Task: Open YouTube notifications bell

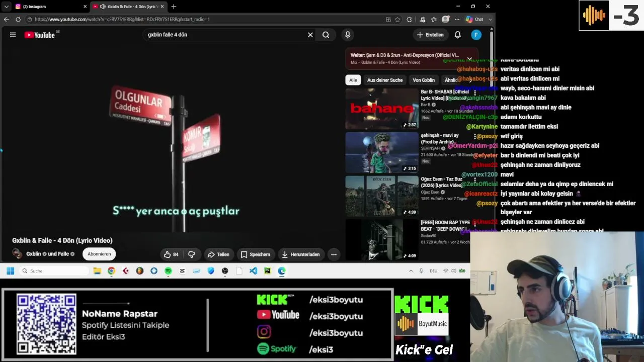Action: (458, 35)
